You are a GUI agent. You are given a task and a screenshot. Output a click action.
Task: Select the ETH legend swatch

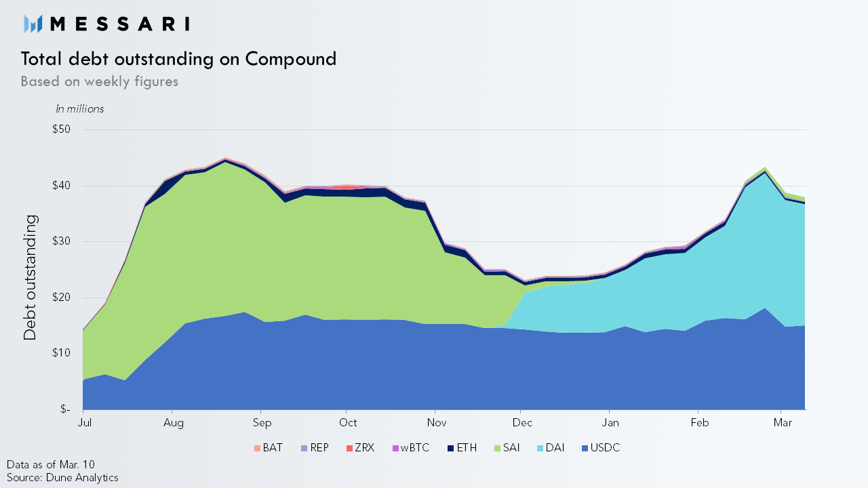coord(451,448)
